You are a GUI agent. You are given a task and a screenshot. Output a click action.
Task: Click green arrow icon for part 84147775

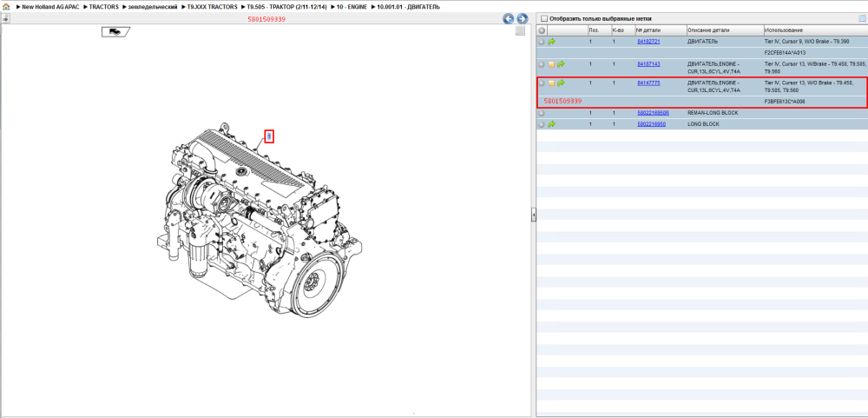[x=561, y=83]
